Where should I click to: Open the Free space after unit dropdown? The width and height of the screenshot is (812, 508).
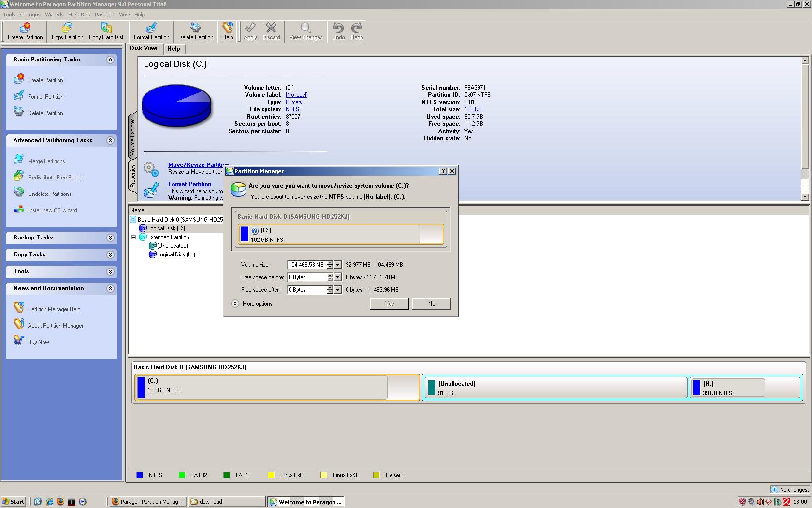point(338,290)
